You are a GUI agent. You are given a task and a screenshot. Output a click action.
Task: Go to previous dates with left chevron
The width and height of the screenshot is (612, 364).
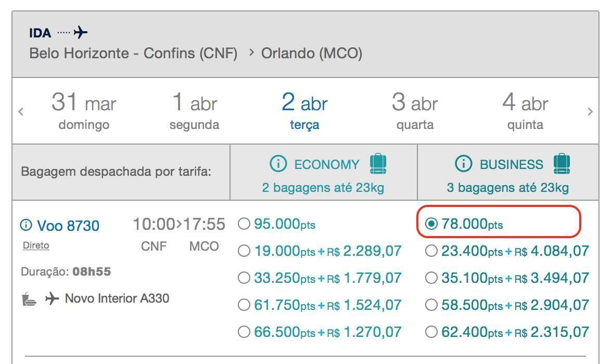(x=21, y=111)
